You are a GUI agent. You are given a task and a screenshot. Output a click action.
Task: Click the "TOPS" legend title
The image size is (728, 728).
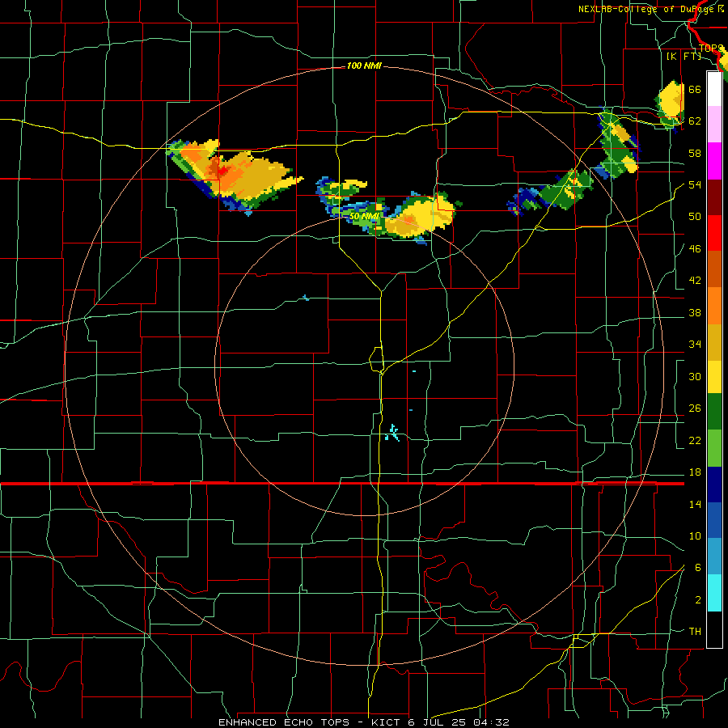(x=710, y=49)
